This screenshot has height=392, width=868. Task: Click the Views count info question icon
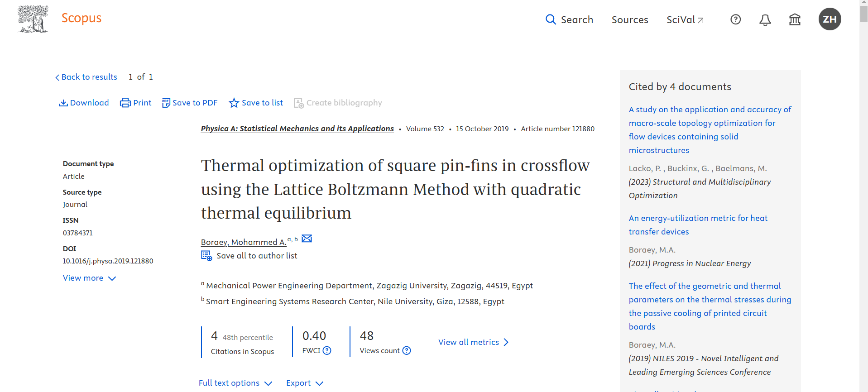407,350
